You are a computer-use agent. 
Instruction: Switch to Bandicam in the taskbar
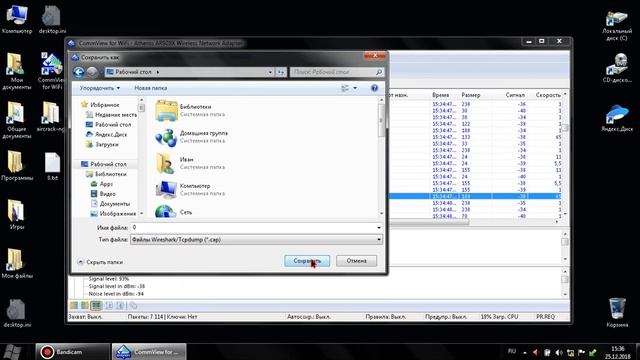(x=72, y=352)
